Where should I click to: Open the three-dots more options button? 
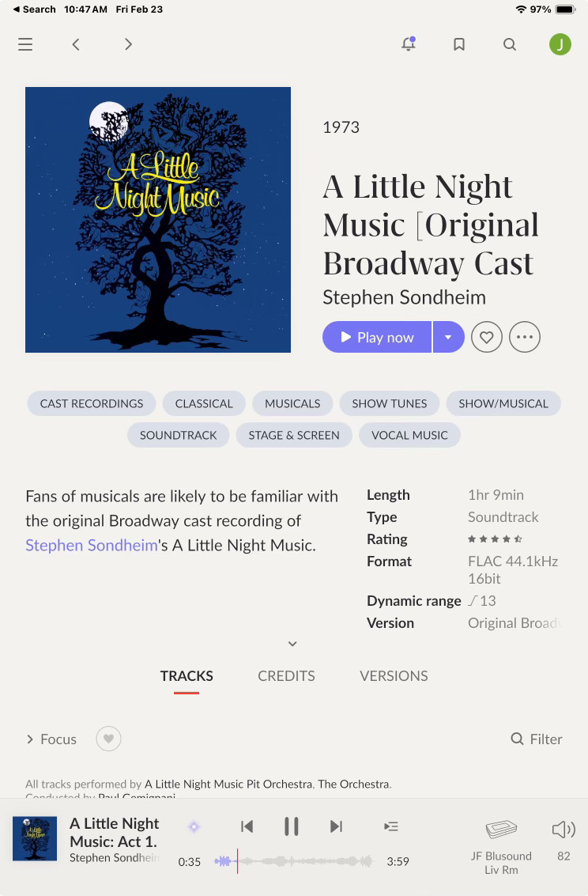524,337
